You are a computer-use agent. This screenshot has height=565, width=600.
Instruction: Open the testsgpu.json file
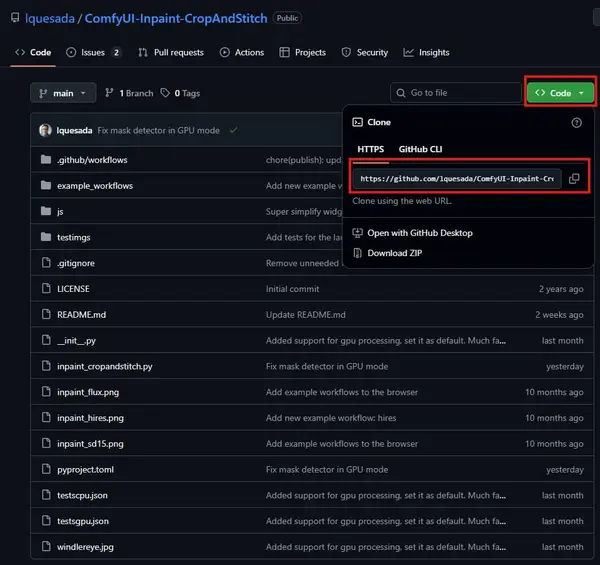(x=83, y=521)
